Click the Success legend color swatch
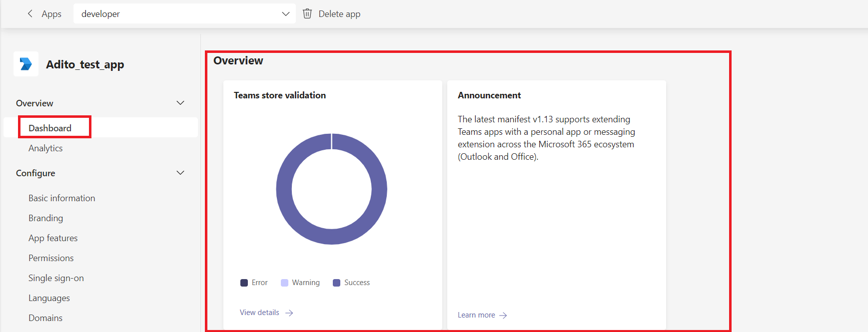 tap(337, 283)
